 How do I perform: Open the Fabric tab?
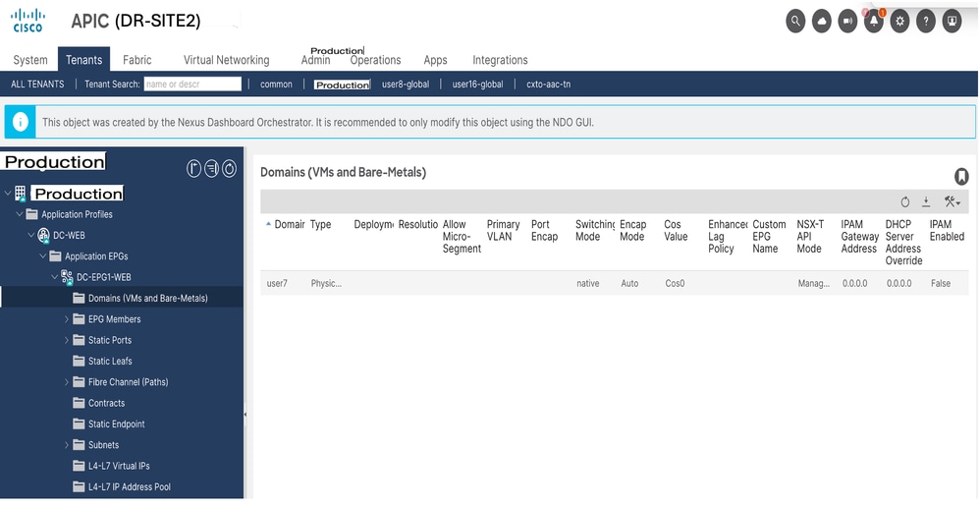tap(136, 60)
